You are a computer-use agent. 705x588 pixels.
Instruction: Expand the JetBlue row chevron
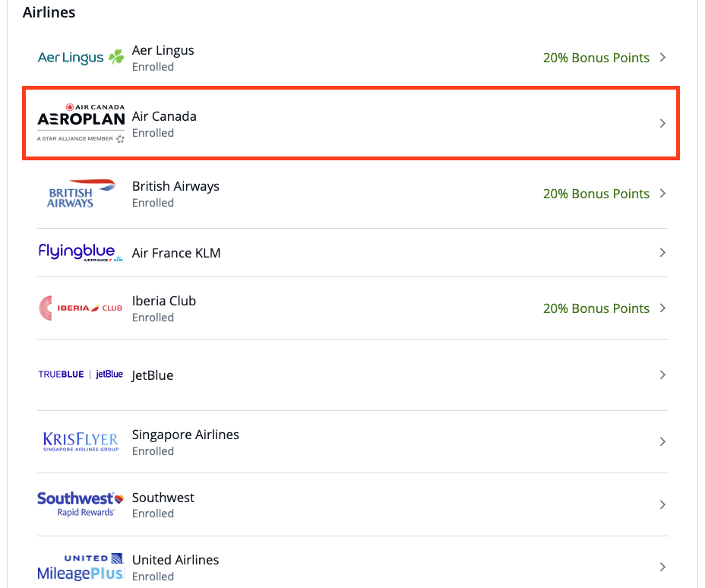pos(662,375)
